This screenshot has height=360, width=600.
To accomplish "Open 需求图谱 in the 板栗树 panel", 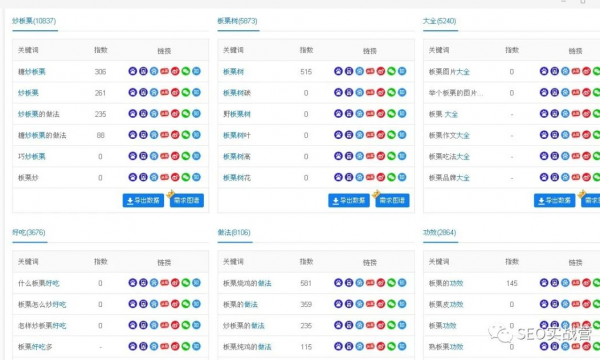I will (392, 200).
